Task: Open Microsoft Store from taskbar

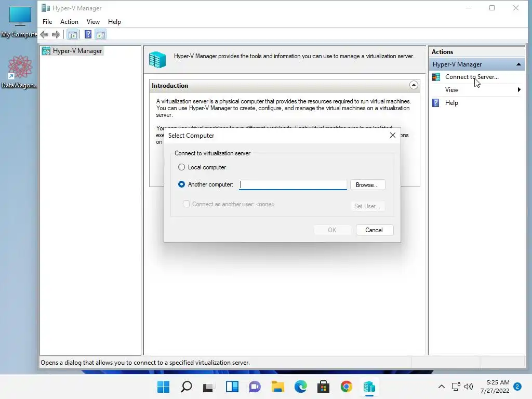Action: pyautogui.click(x=323, y=387)
